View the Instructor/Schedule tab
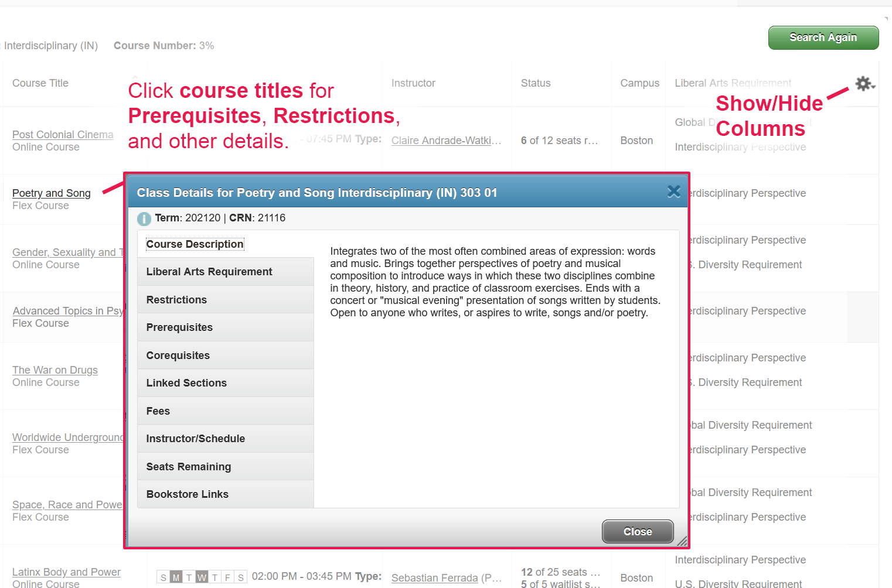Viewport: 892px width, 588px height. [226, 439]
